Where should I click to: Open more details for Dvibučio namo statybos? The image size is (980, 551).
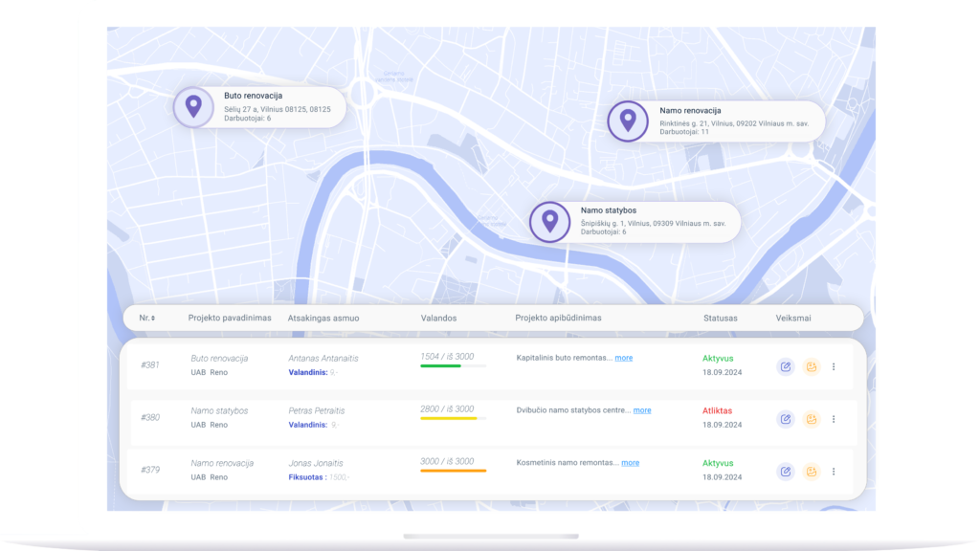[642, 408]
